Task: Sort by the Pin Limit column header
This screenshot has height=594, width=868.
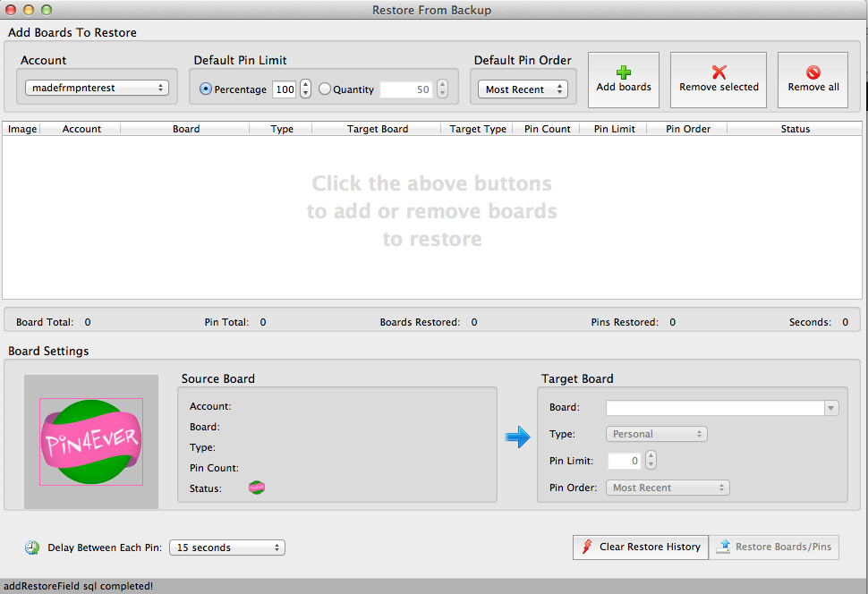Action: pyautogui.click(x=615, y=129)
